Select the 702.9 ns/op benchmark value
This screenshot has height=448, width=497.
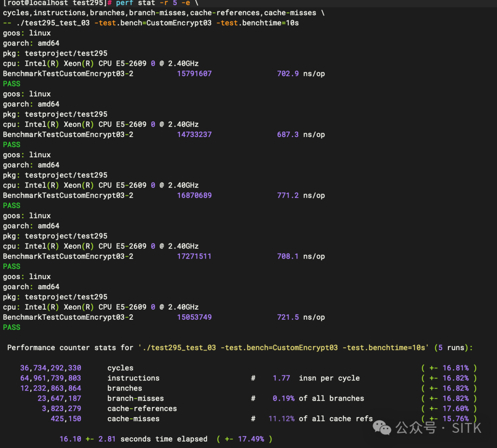pyautogui.click(x=299, y=73)
